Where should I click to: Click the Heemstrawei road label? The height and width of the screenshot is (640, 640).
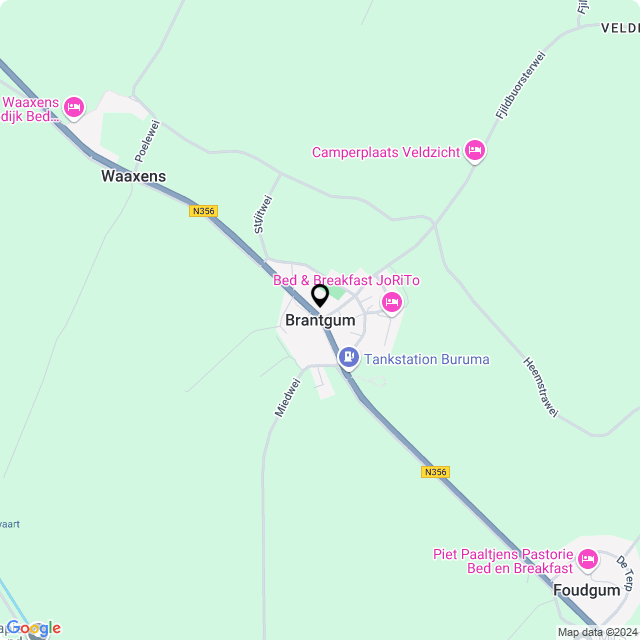click(x=541, y=387)
